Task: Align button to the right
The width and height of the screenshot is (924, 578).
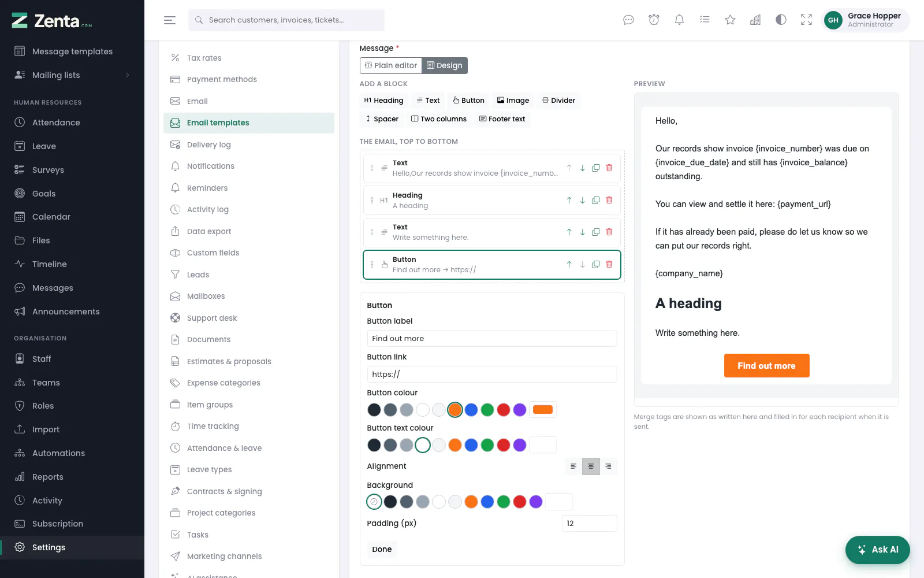Action: tap(608, 466)
